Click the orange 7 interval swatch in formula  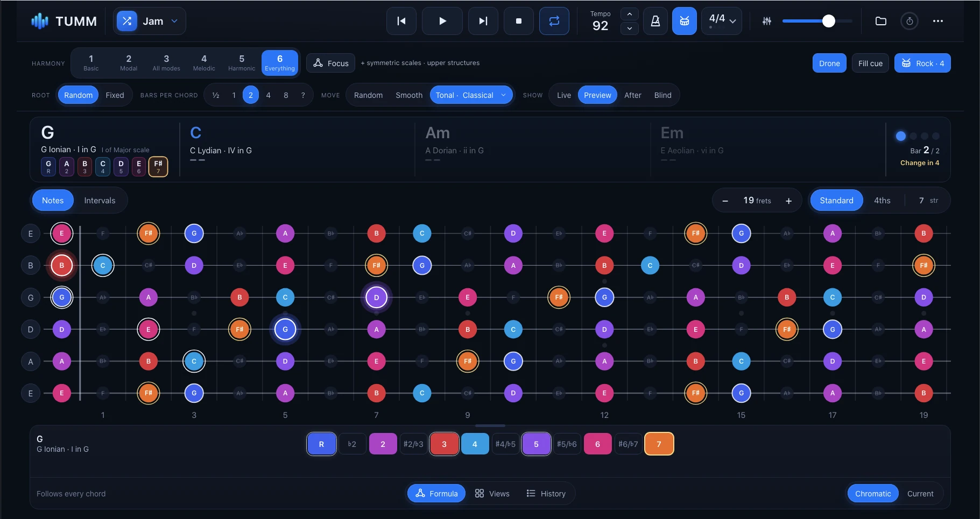click(658, 444)
